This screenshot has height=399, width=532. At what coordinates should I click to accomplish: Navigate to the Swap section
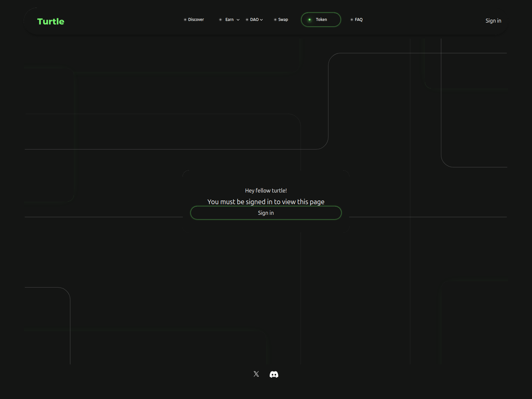point(283,20)
